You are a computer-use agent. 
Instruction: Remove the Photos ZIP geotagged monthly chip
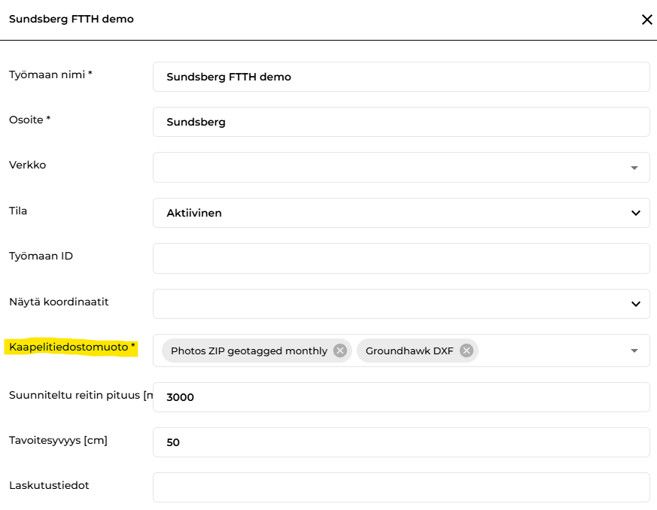point(340,350)
